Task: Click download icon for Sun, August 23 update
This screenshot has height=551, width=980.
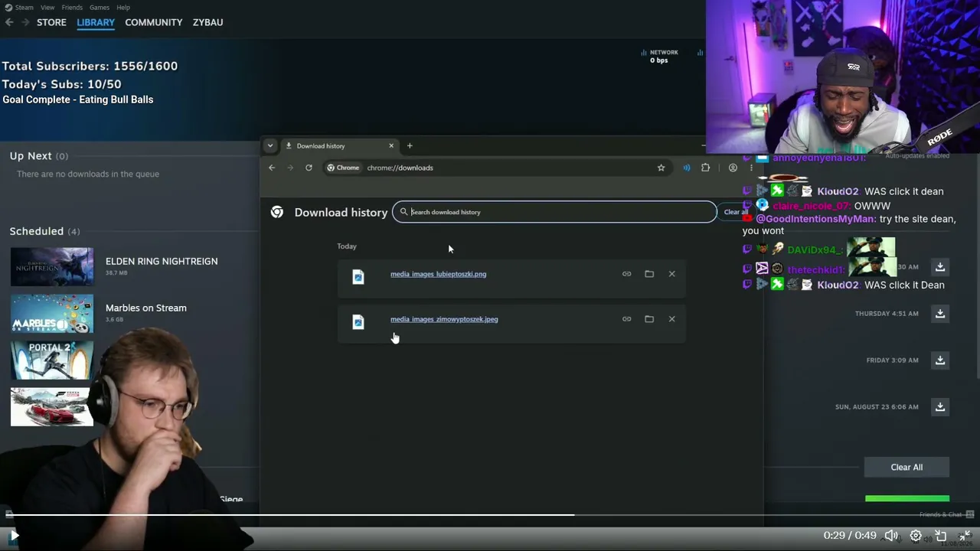Action: point(939,406)
